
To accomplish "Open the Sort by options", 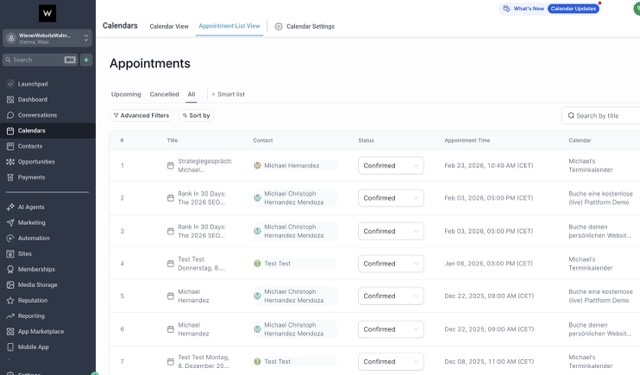I will pos(196,115).
